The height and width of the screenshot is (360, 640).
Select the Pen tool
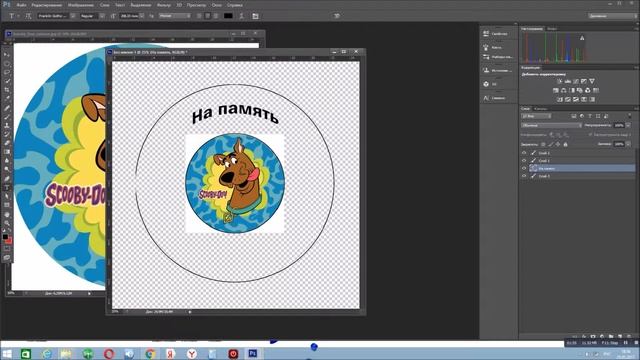coord(7,179)
